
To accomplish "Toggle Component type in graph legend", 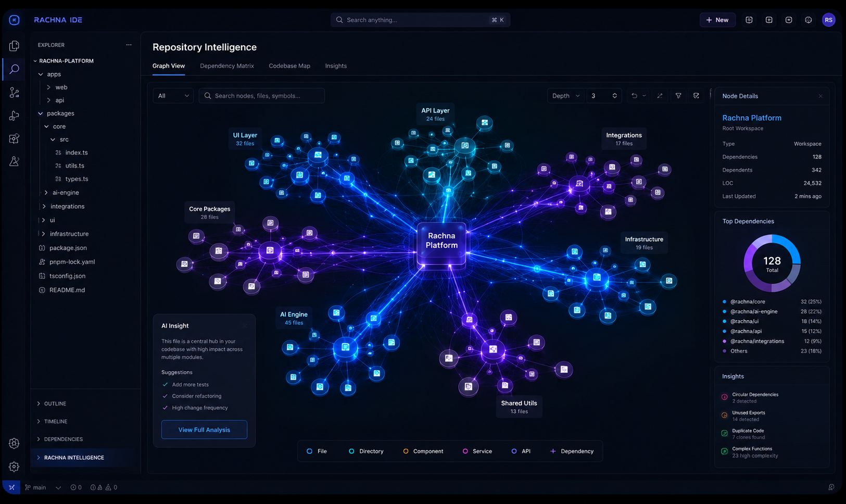I will pos(423,451).
